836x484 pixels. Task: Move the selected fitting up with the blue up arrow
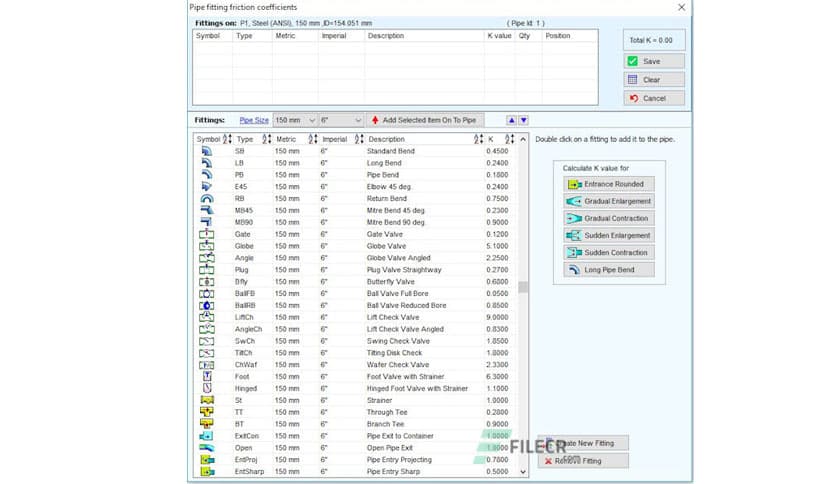(509, 120)
